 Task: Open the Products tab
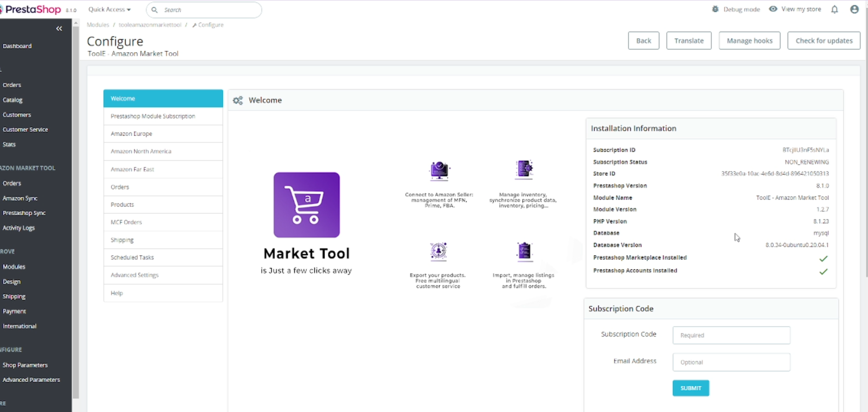[x=163, y=205]
